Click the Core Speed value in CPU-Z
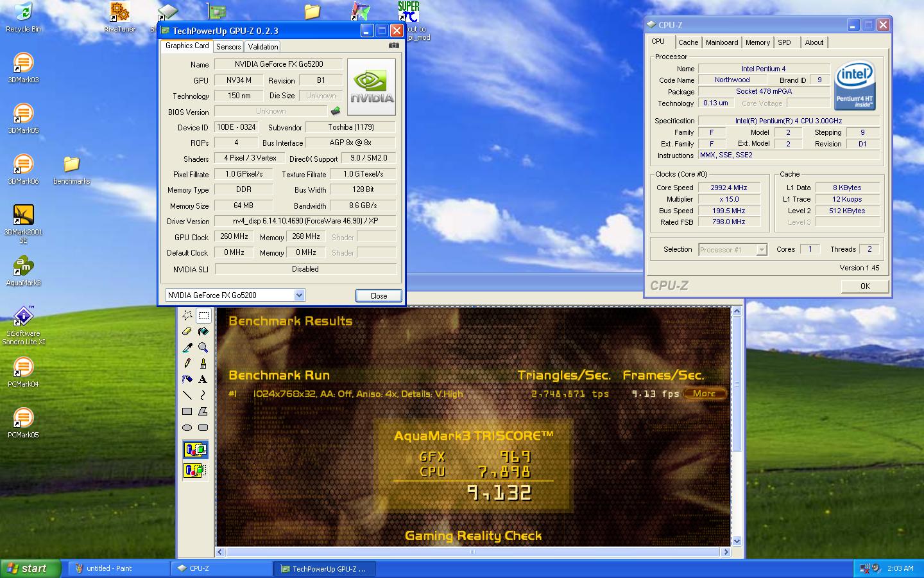 click(x=729, y=188)
